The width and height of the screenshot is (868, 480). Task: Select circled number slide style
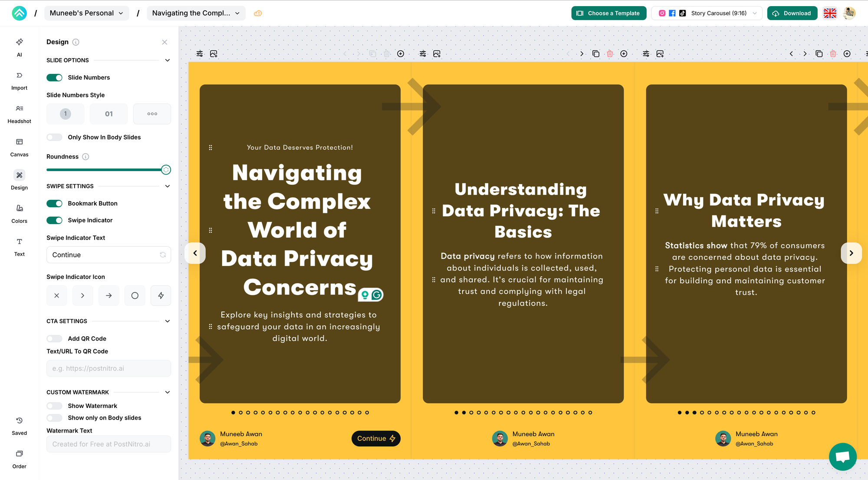(66, 114)
